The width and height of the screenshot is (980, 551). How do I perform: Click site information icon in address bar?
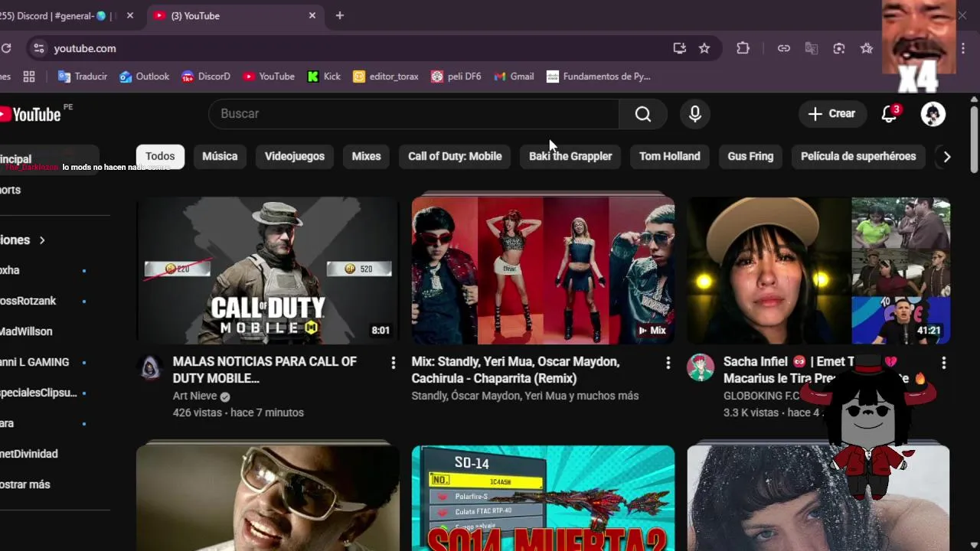point(39,48)
